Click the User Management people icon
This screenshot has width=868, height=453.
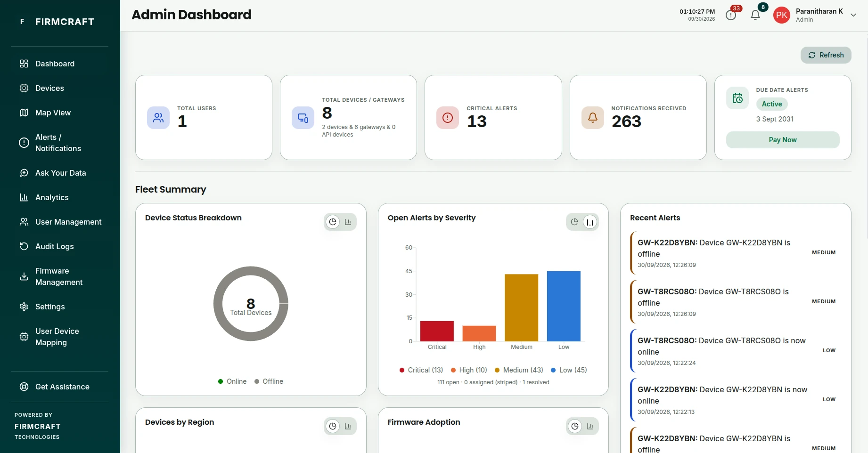tap(24, 222)
